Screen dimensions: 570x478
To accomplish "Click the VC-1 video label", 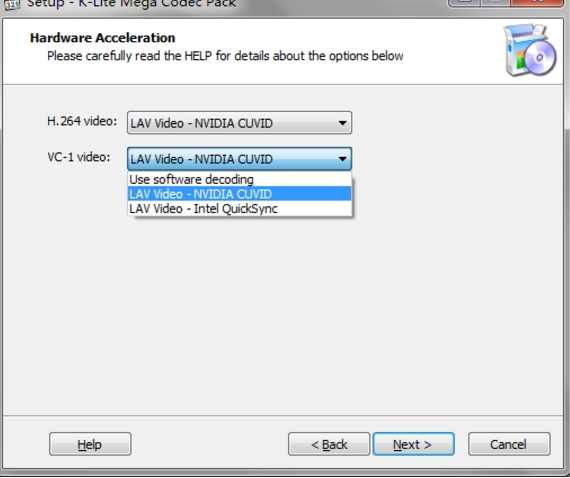I will 79,157.
